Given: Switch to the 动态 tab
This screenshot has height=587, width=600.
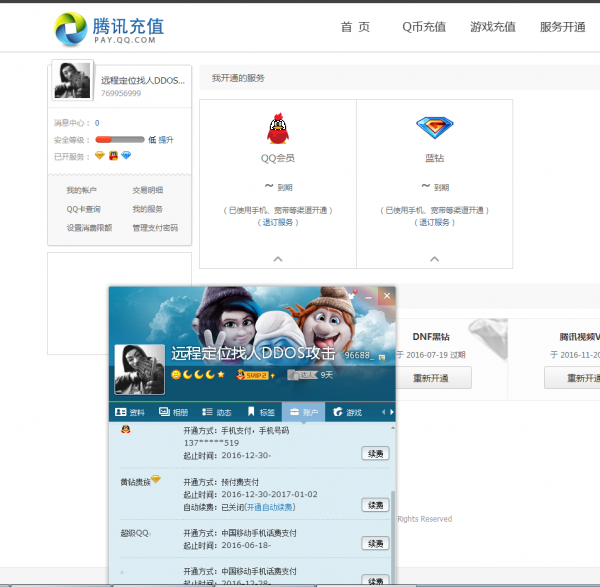Looking at the screenshot, I should coord(217,412).
